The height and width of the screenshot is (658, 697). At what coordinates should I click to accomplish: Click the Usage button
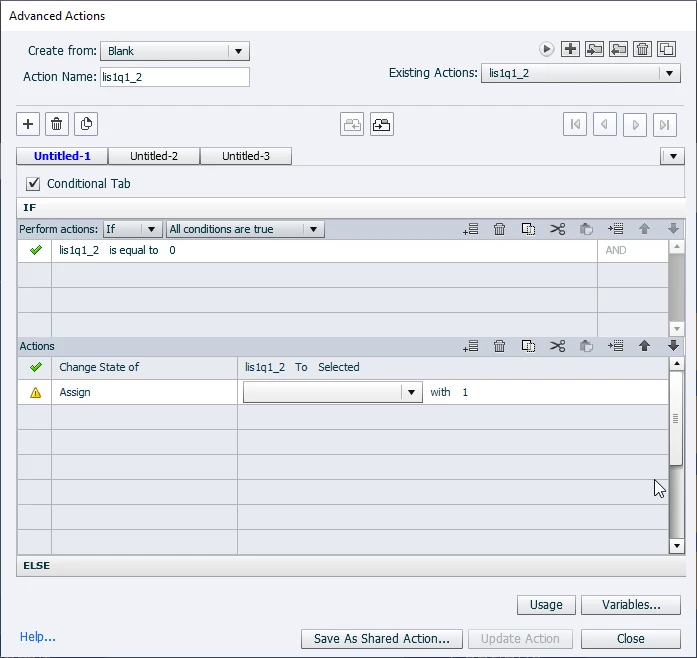546,605
